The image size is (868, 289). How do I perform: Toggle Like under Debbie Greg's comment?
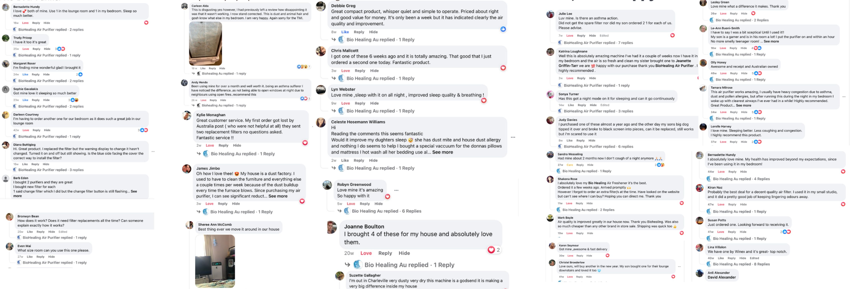(x=345, y=32)
